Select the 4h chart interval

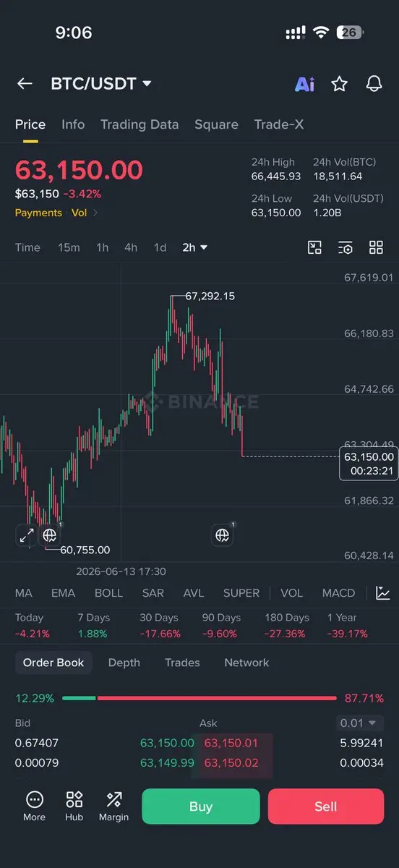click(131, 247)
